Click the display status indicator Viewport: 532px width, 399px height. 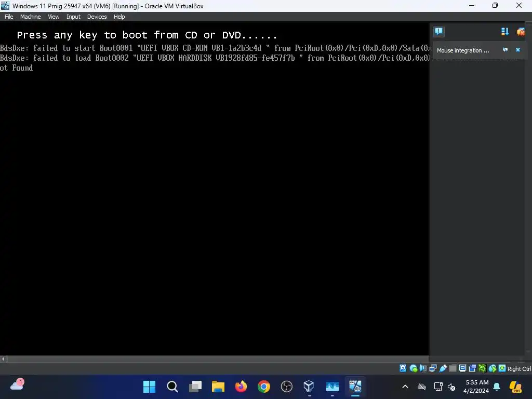[462, 368]
